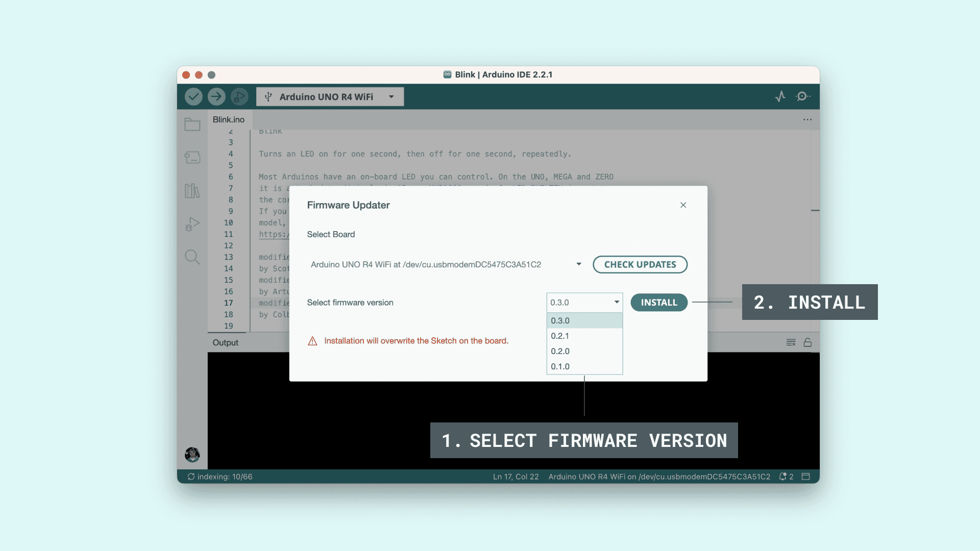Open the Serial Plotter
This screenshot has height=551, width=980.
coord(780,96)
